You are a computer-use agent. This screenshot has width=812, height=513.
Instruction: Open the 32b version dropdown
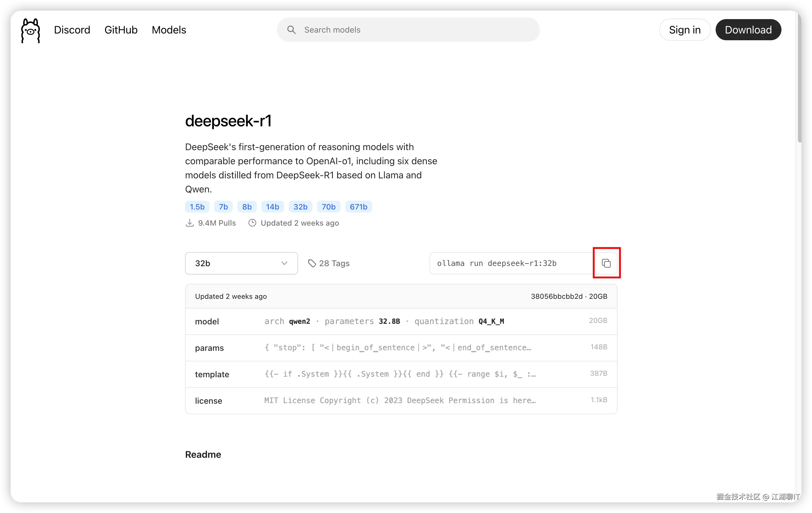coord(241,263)
